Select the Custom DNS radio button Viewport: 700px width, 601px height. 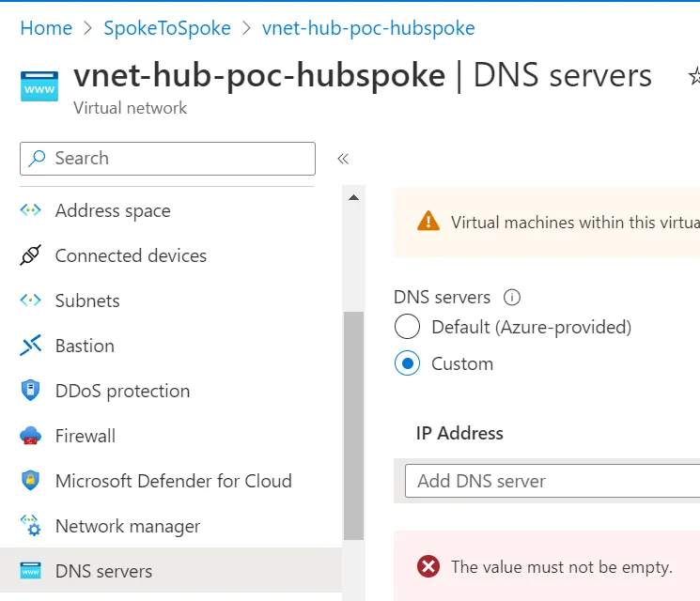407,363
